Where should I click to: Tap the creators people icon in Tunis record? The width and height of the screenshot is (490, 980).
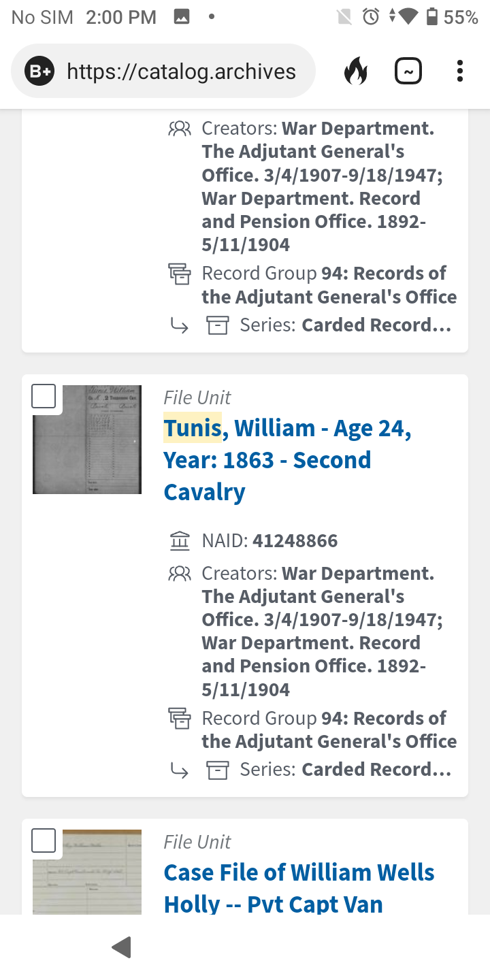coord(180,574)
